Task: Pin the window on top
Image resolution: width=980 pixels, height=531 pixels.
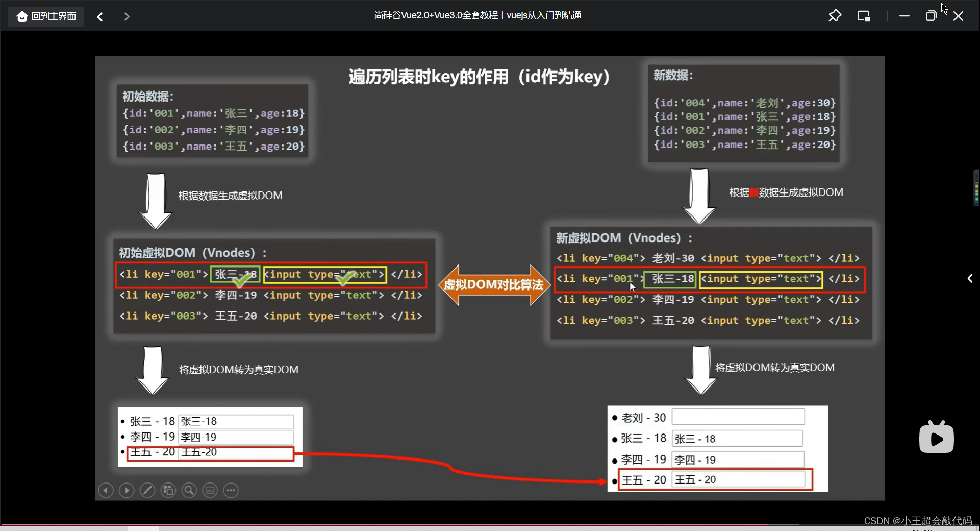Action: click(x=835, y=16)
